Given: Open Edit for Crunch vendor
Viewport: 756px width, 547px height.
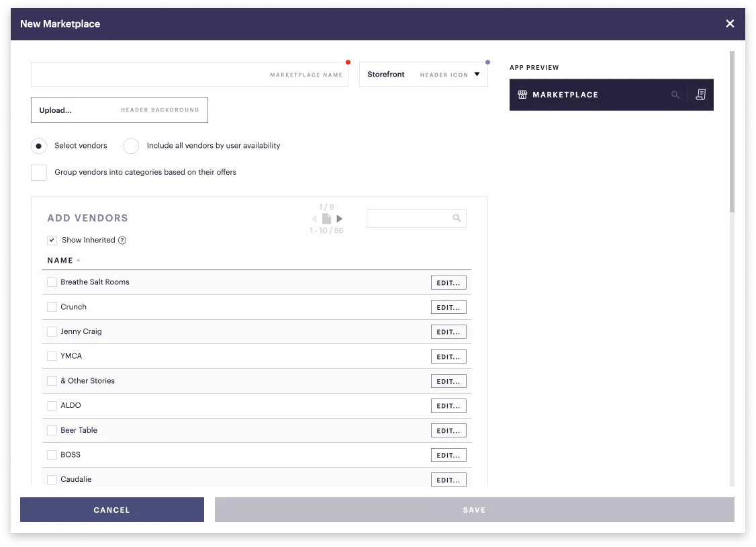Looking at the screenshot, I should (x=448, y=307).
